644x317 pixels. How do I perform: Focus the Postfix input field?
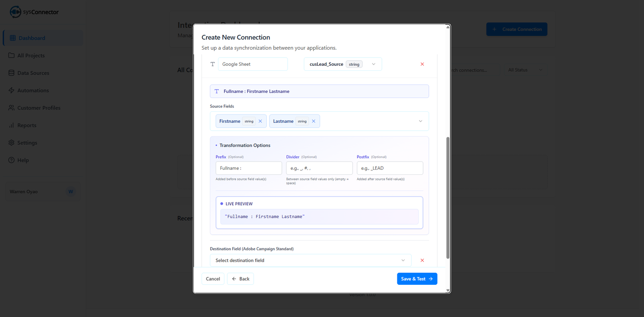coord(390,168)
